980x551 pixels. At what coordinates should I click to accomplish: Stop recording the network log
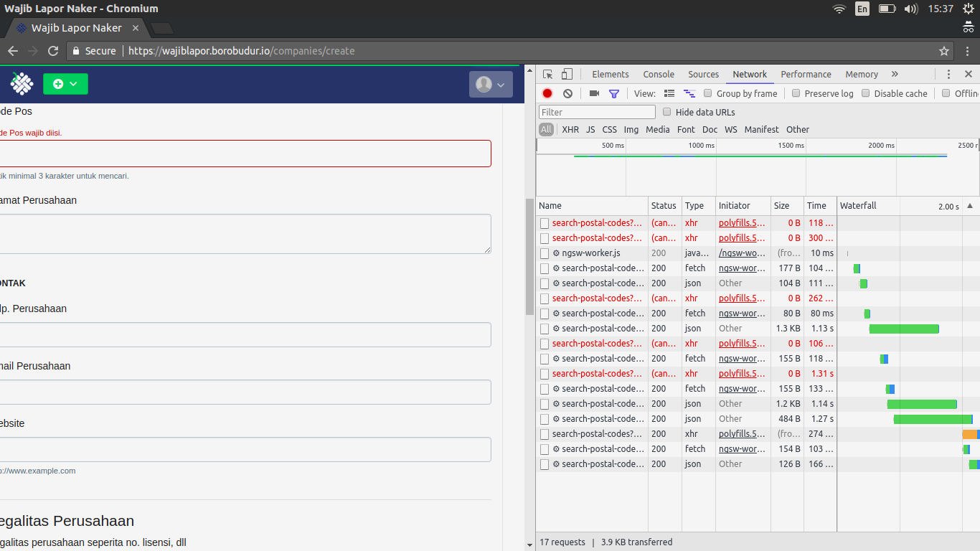click(x=547, y=93)
